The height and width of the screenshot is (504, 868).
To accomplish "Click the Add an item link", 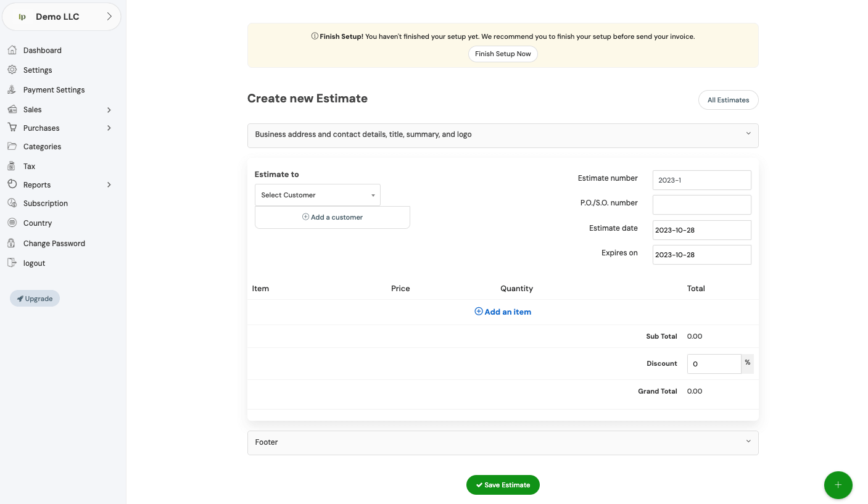I will 502,312.
